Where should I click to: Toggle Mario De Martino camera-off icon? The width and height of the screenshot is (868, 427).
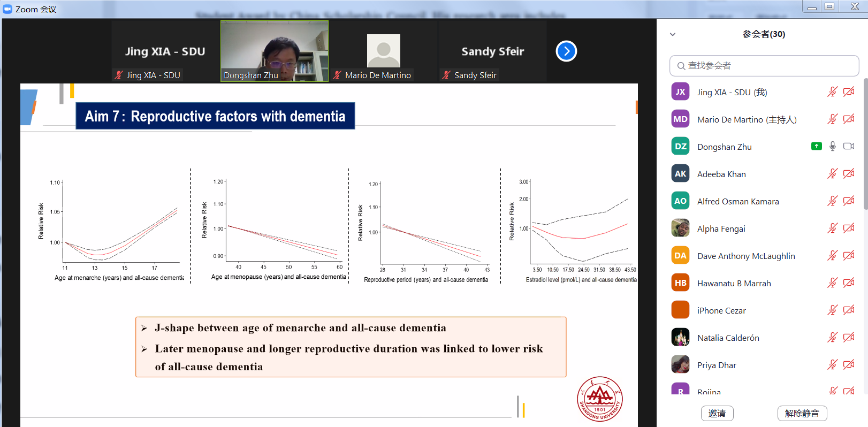[x=849, y=119]
